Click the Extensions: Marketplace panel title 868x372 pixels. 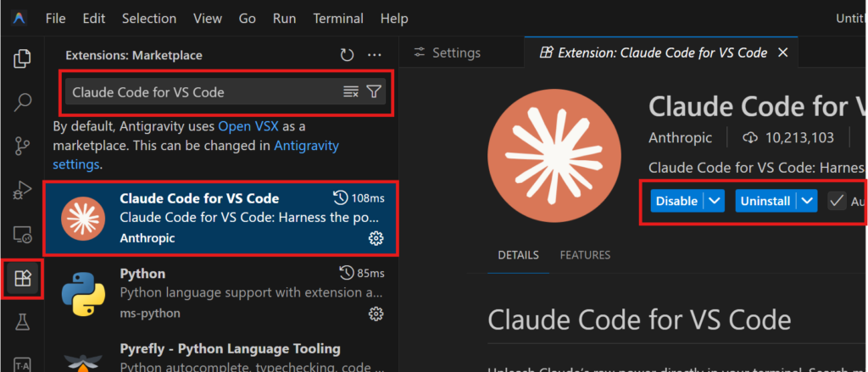133,55
